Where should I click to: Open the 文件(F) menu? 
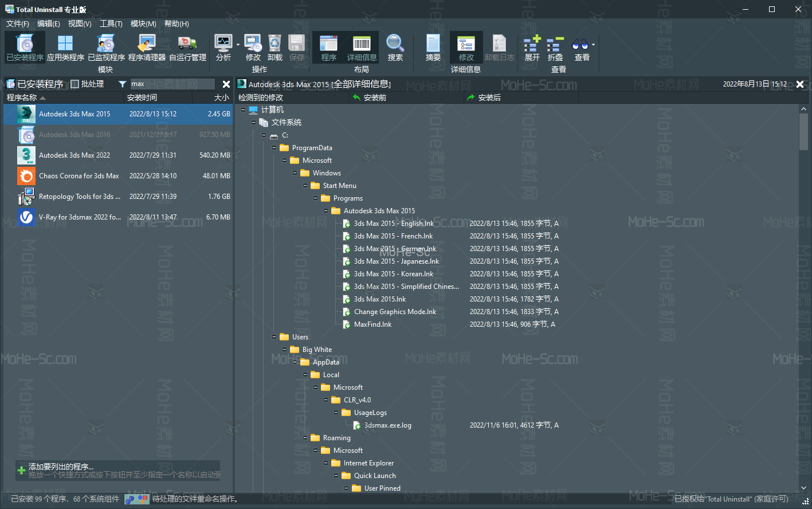click(18, 24)
